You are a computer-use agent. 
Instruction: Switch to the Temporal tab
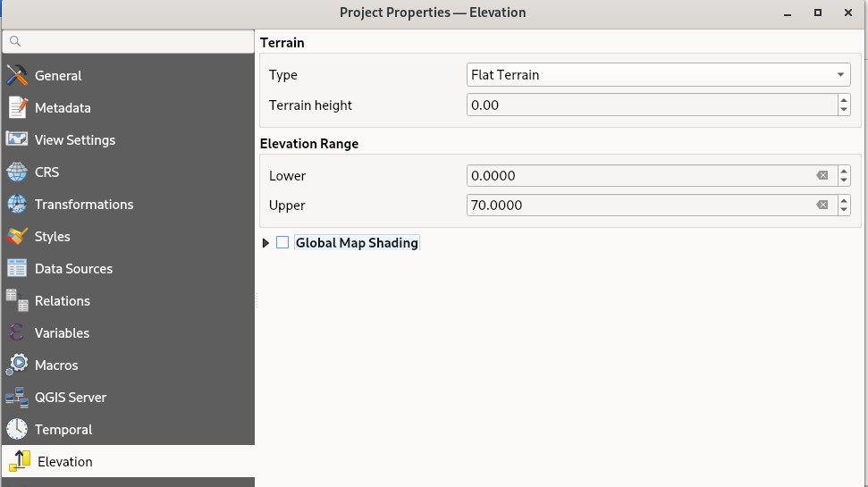click(63, 430)
